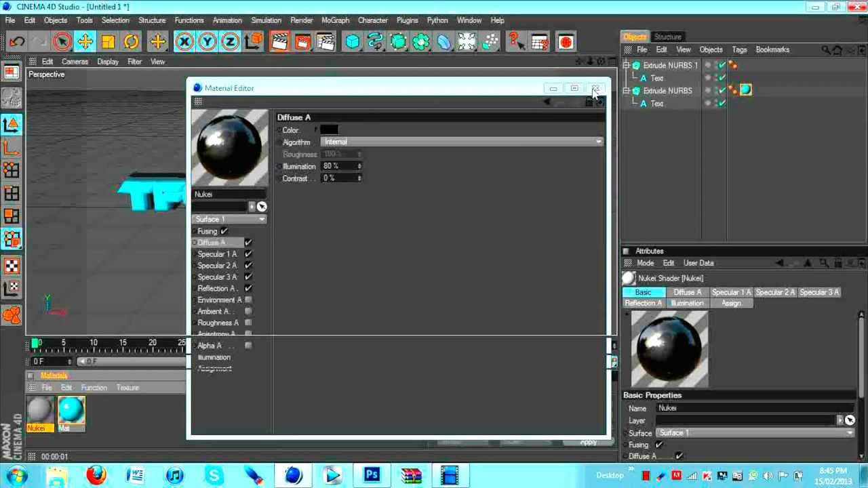Toggle the Reflection A channel checkbox
The width and height of the screenshot is (868, 488).
tap(248, 289)
